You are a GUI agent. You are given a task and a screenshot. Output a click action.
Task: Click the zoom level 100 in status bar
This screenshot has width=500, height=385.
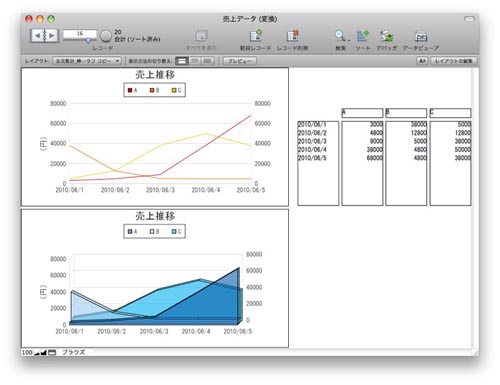pyautogui.click(x=27, y=352)
